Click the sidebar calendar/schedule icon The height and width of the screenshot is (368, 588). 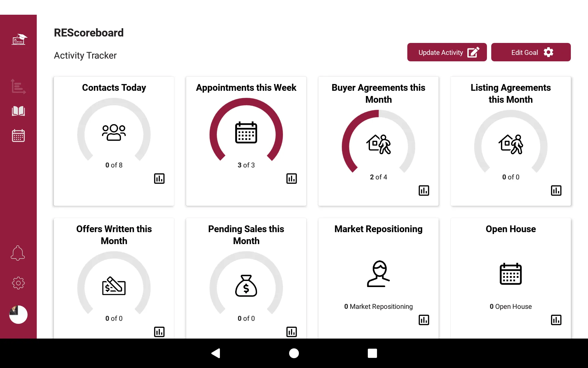click(x=18, y=135)
